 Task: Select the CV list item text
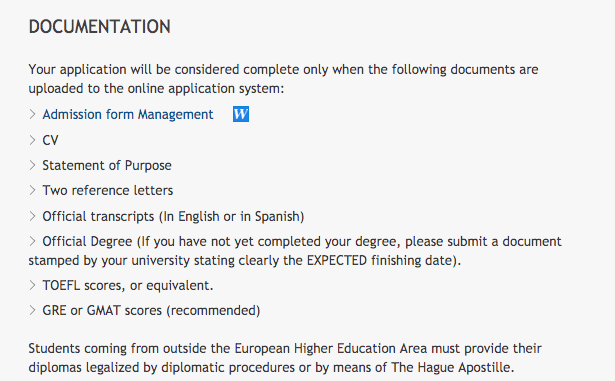tap(50, 140)
